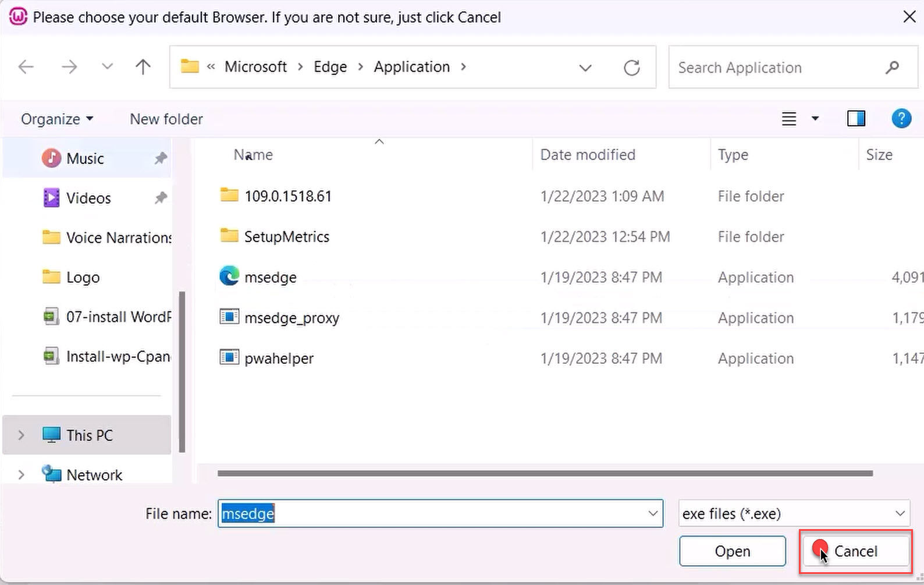
Task: Open Music in the navigation pane
Action: [85, 158]
